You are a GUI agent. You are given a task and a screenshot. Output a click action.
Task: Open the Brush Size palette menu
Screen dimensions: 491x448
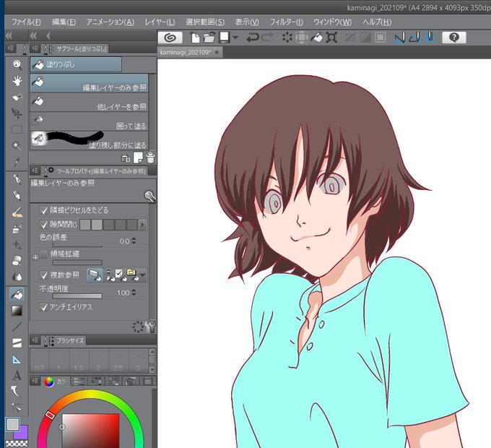35,340
